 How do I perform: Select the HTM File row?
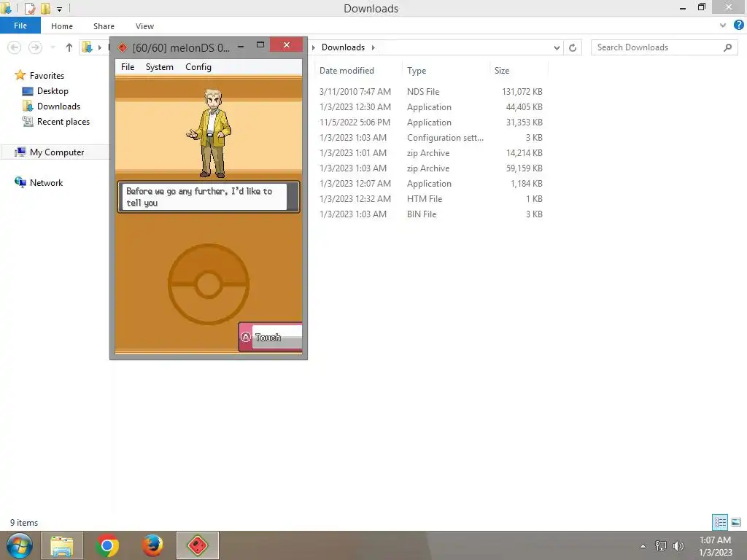pos(430,198)
